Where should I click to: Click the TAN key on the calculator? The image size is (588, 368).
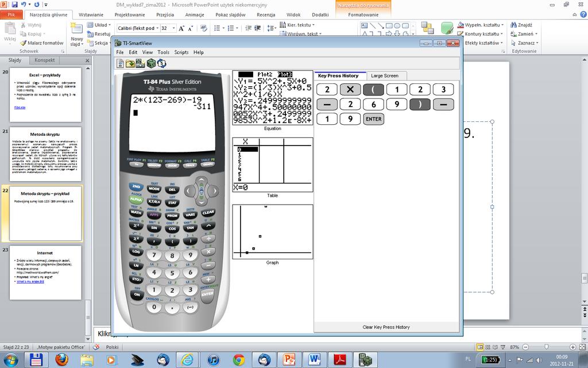pyautogui.click(x=190, y=228)
